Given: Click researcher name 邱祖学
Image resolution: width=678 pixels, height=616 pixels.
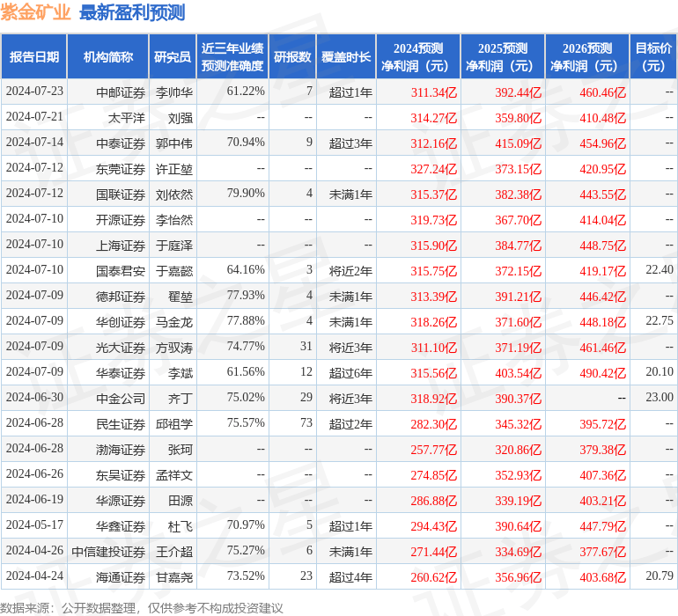Looking at the screenshot, I should [174, 423].
